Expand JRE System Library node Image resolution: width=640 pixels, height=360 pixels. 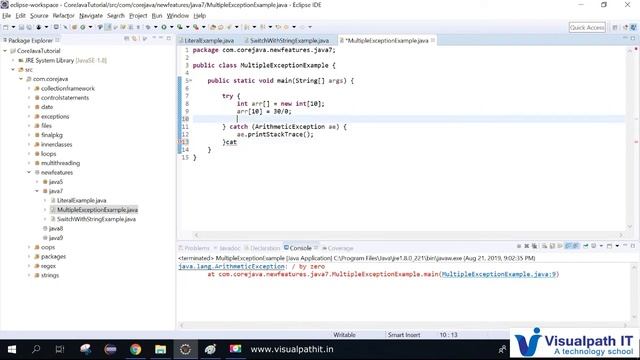[x=13, y=60]
